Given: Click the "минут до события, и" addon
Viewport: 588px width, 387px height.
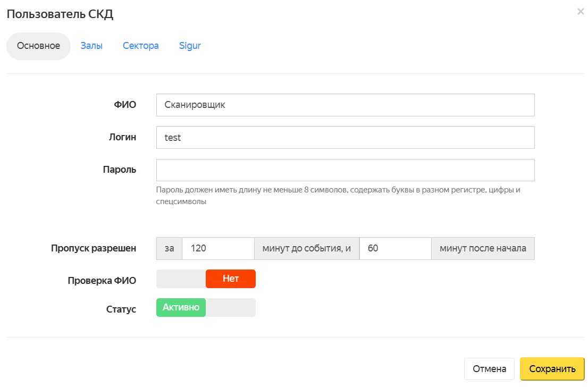Looking at the screenshot, I should coord(307,248).
